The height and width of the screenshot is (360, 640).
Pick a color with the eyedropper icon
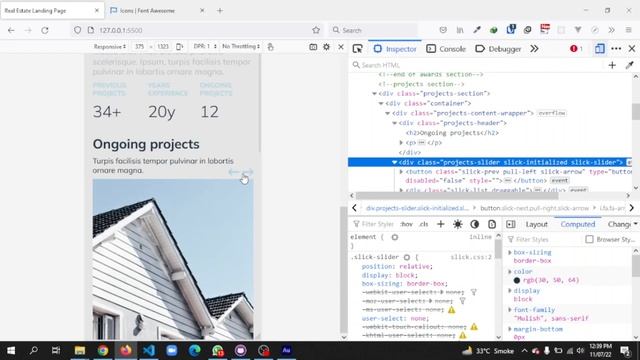point(629,65)
